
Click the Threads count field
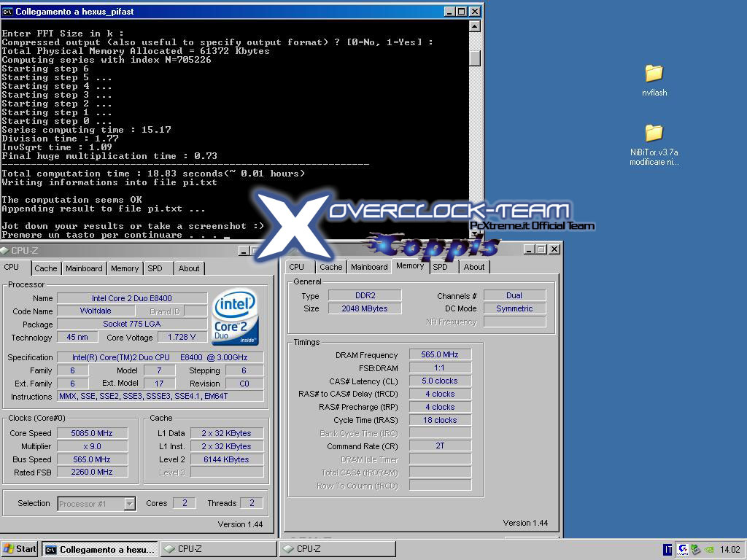coord(252,503)
